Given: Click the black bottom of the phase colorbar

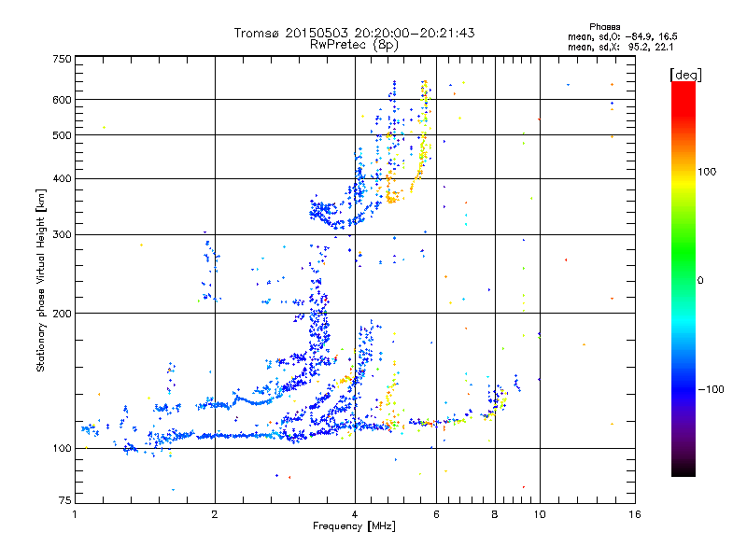Looking at the screenshot, I should coord(684,469).
